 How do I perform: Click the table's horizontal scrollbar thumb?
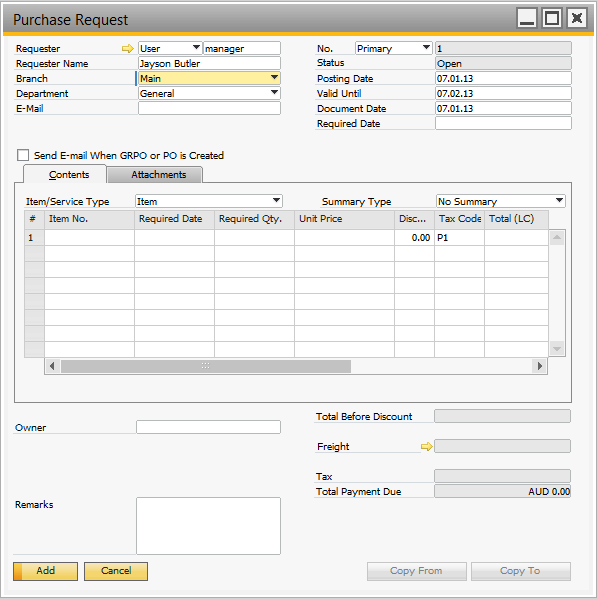tap(205, 366)
